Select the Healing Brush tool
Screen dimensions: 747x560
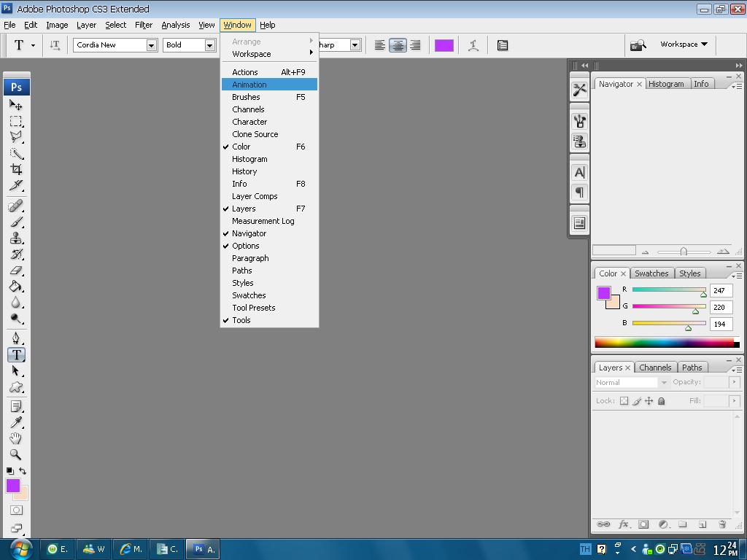[x=16, y=206]
